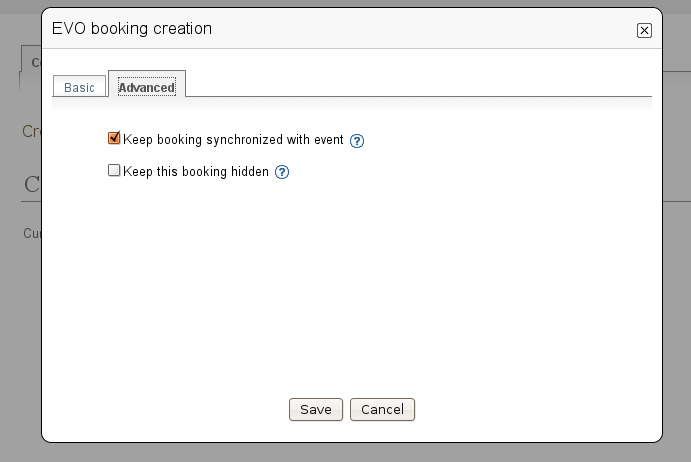
Task: Click the blue question mark after 'hidden'
Action: [282, 172]
